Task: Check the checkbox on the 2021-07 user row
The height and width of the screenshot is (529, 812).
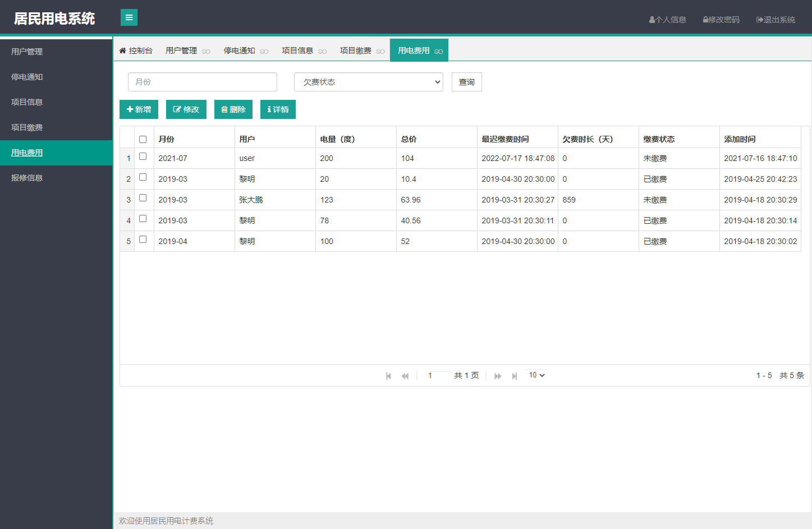Action: tap(144, 158)
